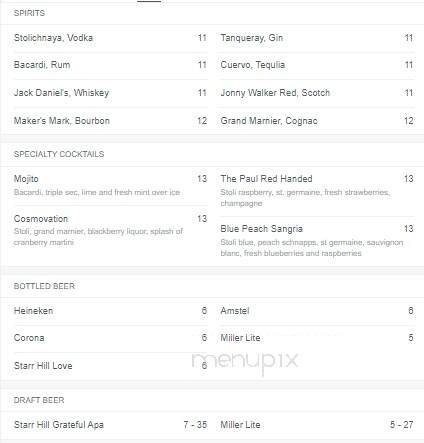Click the Tanqueray, Gin entry
This screenshot has width=424, height=443.
317,38
